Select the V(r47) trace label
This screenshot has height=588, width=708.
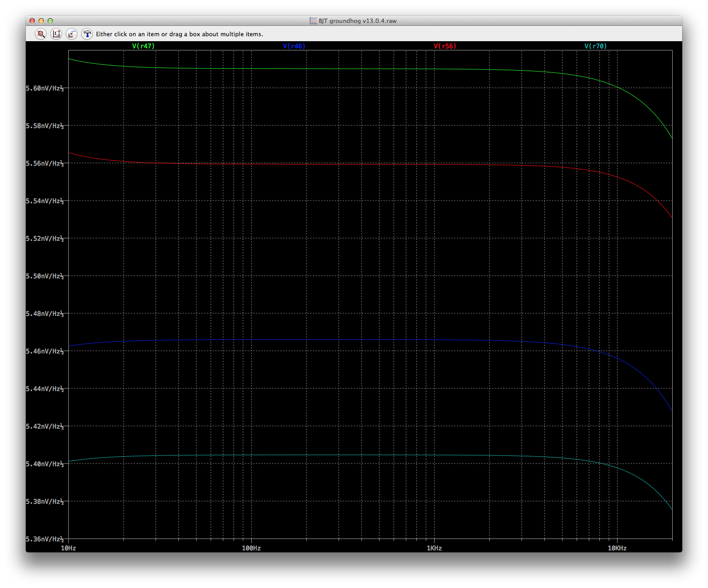(144, 46)
